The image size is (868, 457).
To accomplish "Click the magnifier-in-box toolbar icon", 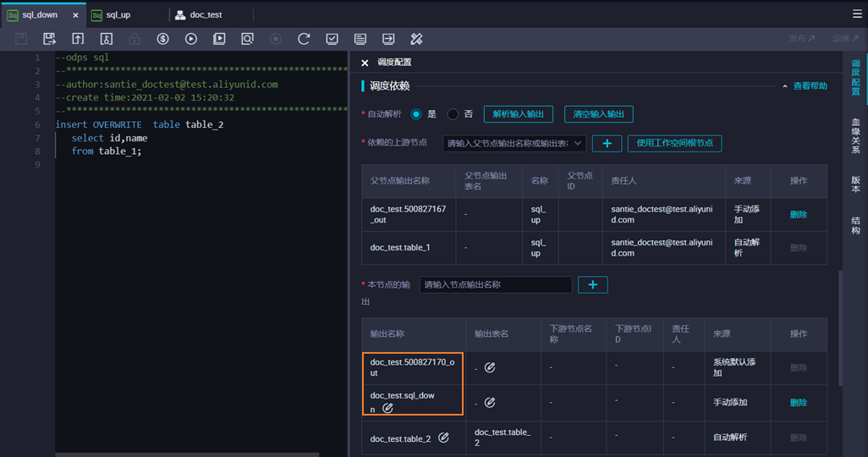I will point(247,39).
